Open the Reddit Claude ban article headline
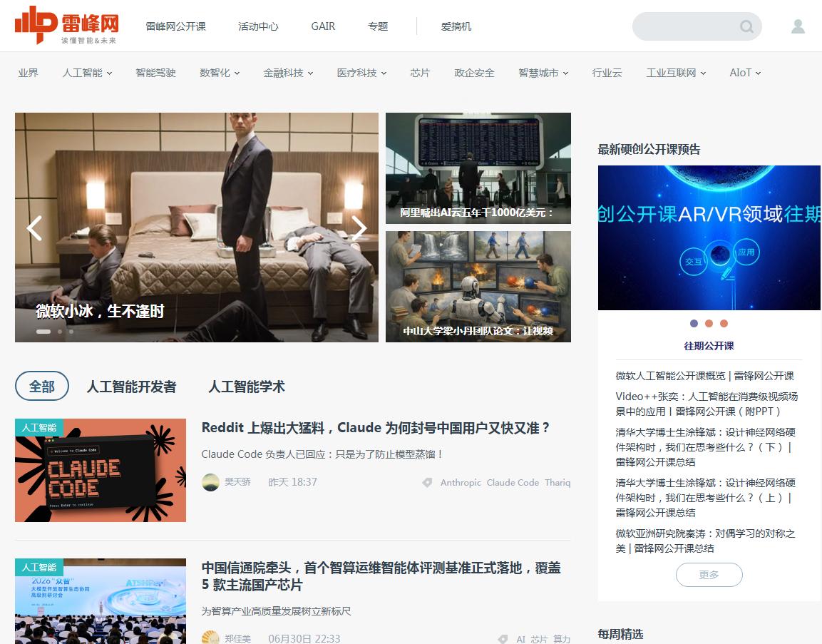Screen dimensions: 822x644 375,428
